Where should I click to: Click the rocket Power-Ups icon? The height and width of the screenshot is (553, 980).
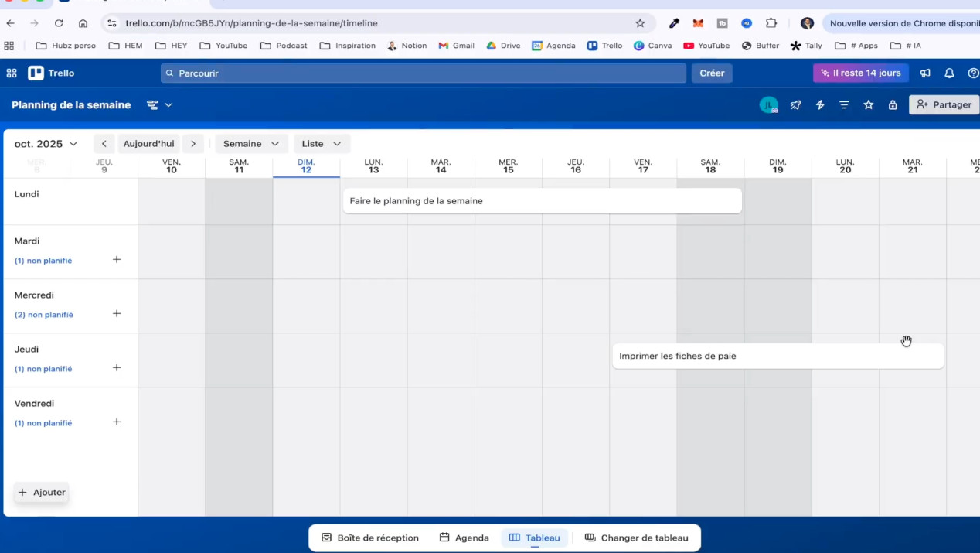[x=795, y=105]
